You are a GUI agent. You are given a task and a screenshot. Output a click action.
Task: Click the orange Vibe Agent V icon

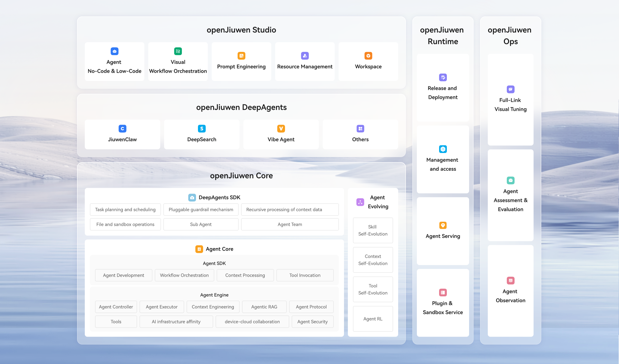(x=281, y=129)
